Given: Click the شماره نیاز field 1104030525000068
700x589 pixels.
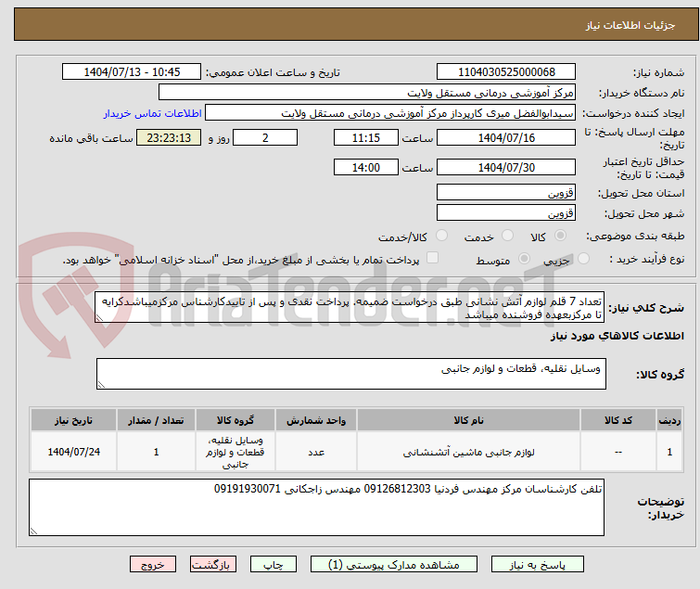Looking at the screenshot, I should [x=506, y=72].
